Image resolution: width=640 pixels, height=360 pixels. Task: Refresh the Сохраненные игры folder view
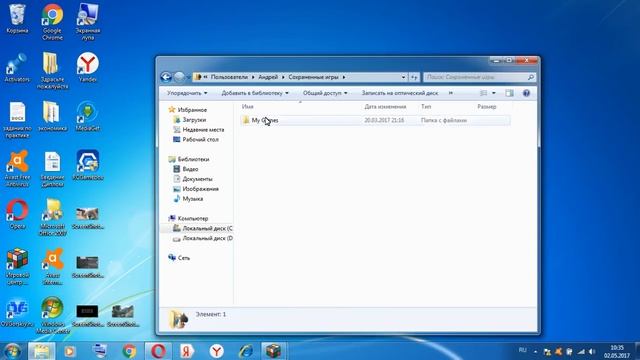414,77
